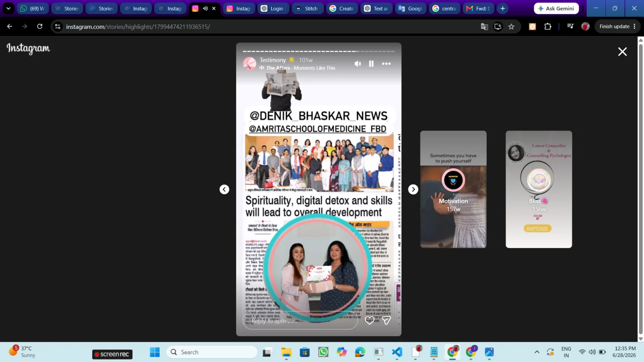This screenshot has width=644, height=362.
Task: Go back in the browser
Action: 10,26
